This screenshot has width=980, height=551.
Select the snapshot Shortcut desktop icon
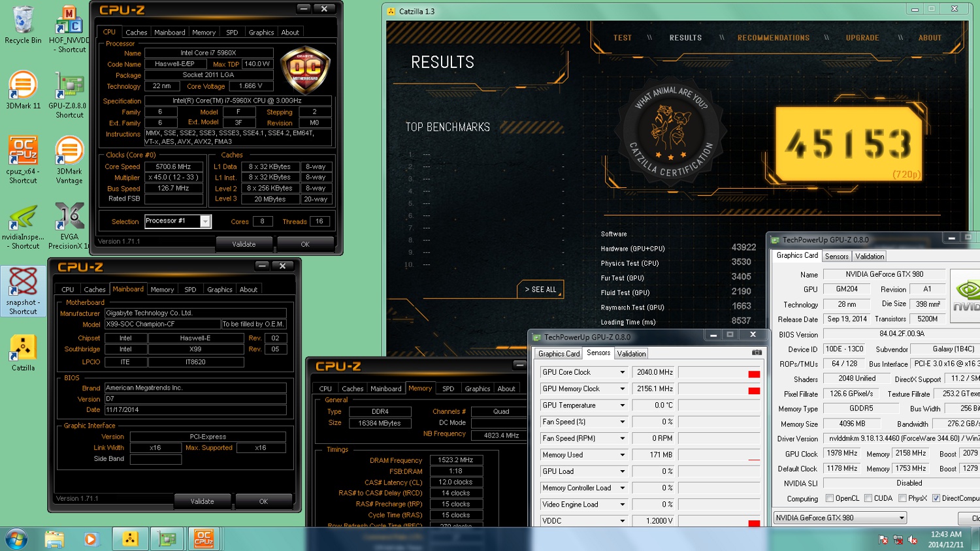(23, 291)
